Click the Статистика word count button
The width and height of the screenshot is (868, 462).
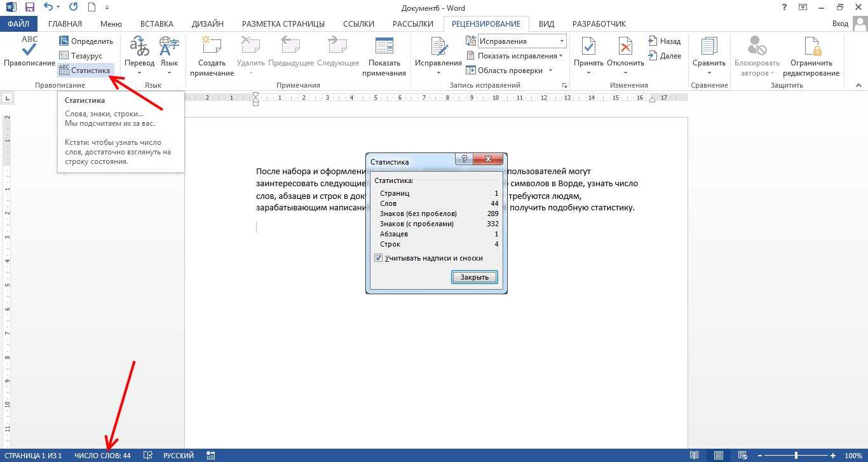pyautogui.click(x=85, y=70)
